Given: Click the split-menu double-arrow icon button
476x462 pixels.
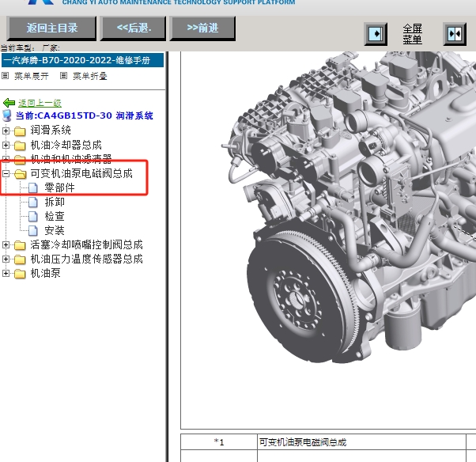Looking at the screenshot, I should [454, 34].
